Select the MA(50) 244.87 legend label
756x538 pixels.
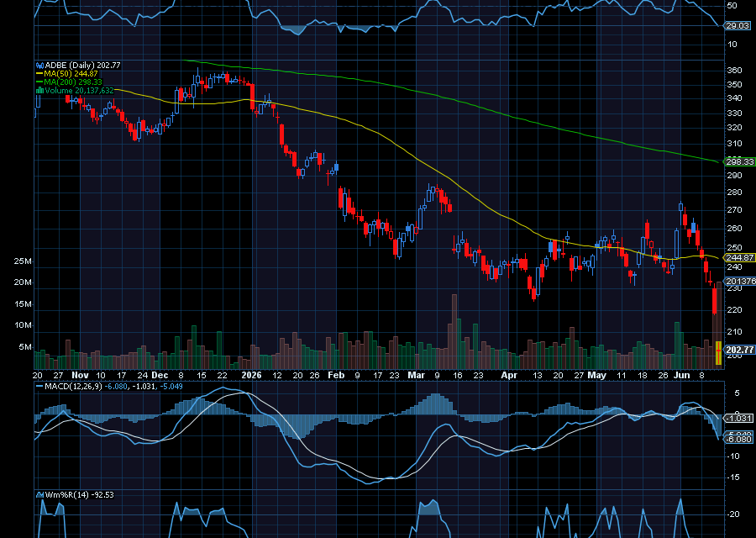[71, 74]
